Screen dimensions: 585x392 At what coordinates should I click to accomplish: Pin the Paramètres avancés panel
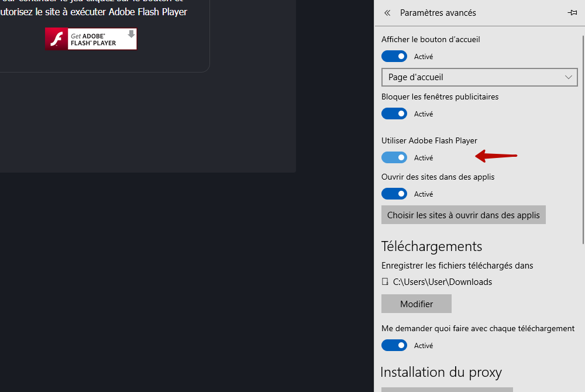(572, 13)
